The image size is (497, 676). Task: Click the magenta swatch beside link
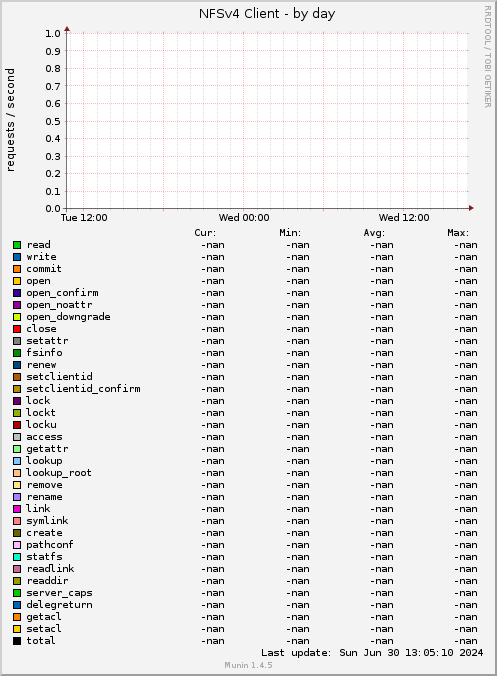(x=17, y=509)
